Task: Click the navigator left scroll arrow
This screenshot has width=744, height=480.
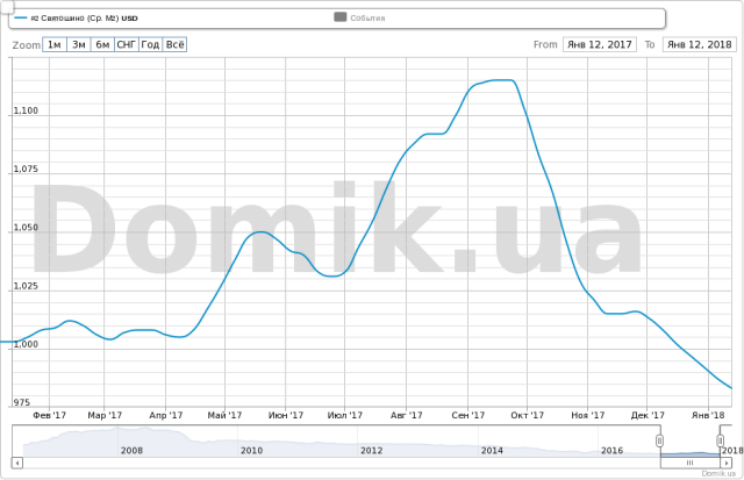Action: [x=17, y=462]
